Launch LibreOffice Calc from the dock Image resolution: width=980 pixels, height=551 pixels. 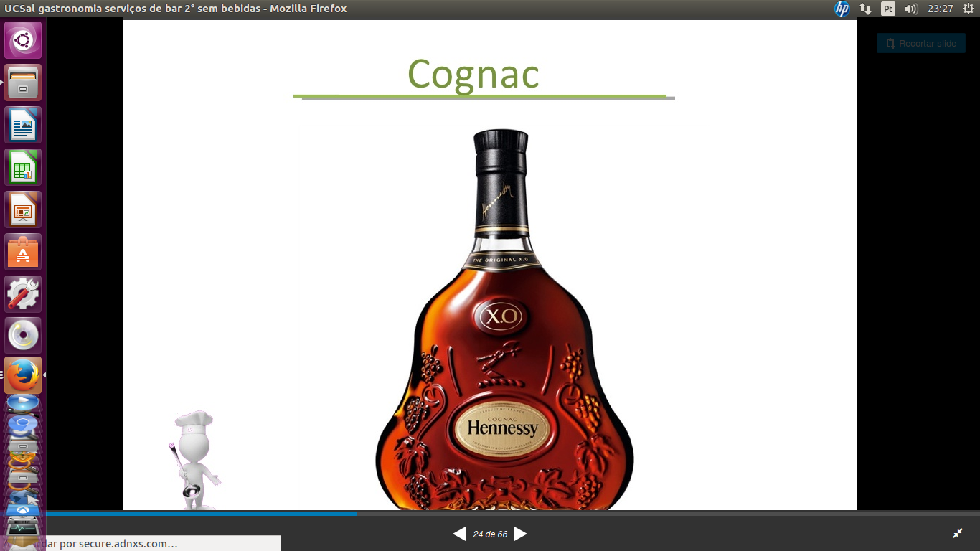click(23, 167)
